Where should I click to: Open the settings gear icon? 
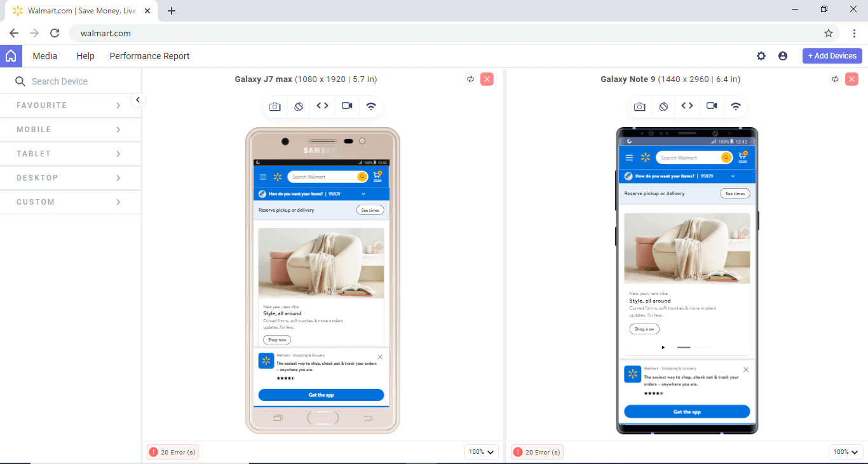tap(761, 56)
